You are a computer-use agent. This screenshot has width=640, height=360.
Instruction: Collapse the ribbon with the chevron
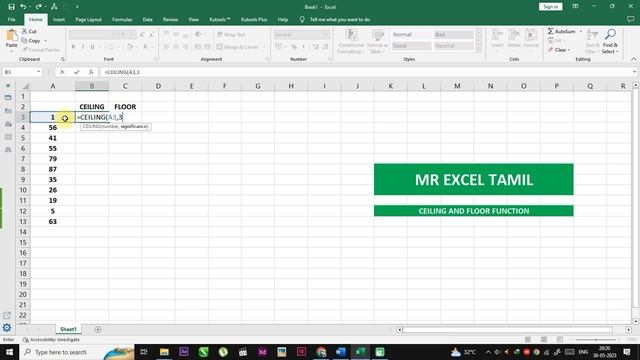(633, 59)
